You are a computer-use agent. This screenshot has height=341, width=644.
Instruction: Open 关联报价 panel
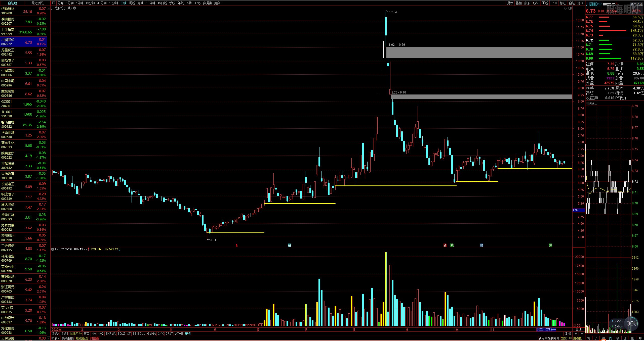click(x=68, y=338)
